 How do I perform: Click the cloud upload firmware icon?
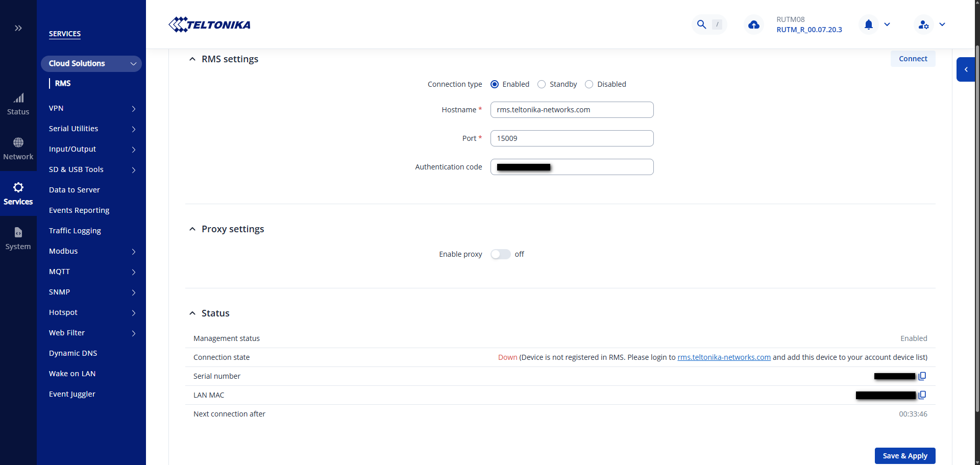(753, 25)
